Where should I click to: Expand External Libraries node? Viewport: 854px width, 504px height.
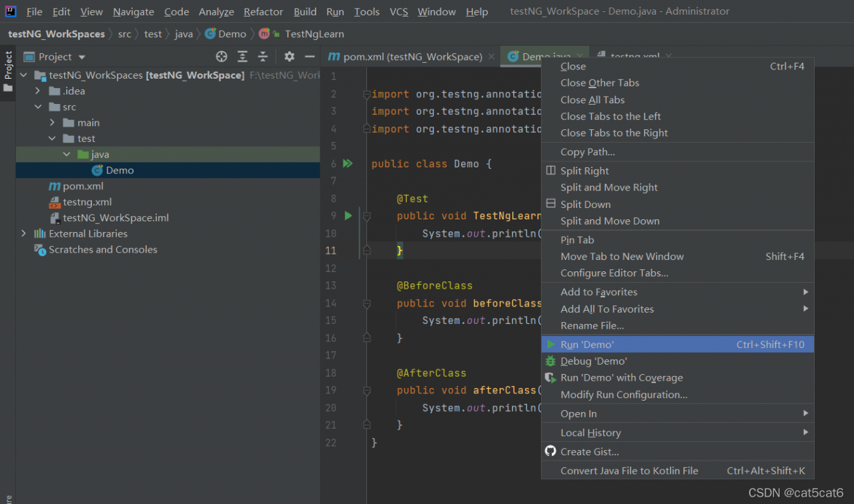(24, 233)
